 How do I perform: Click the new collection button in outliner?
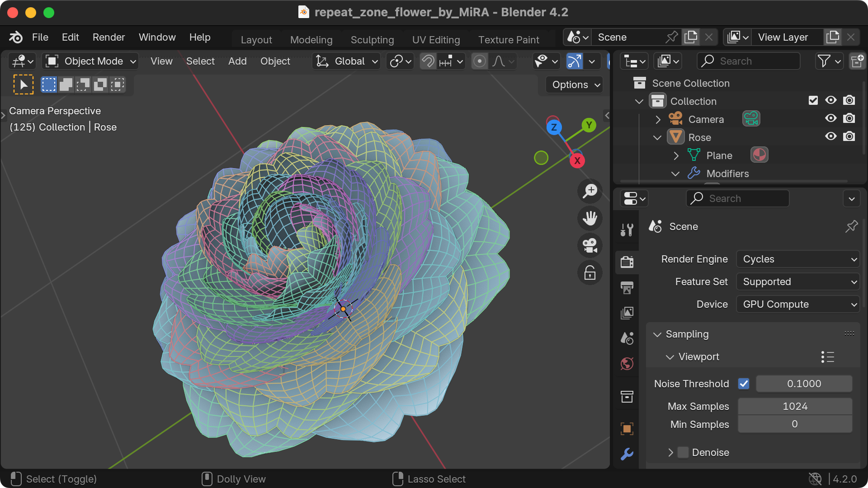[x=857, y=61]
